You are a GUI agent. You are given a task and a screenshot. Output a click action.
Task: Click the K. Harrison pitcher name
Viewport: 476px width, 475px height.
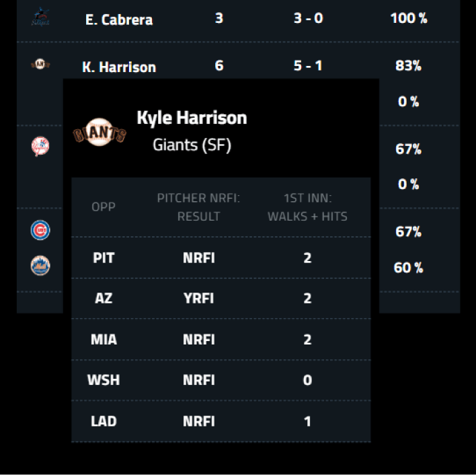pos(119,67)
